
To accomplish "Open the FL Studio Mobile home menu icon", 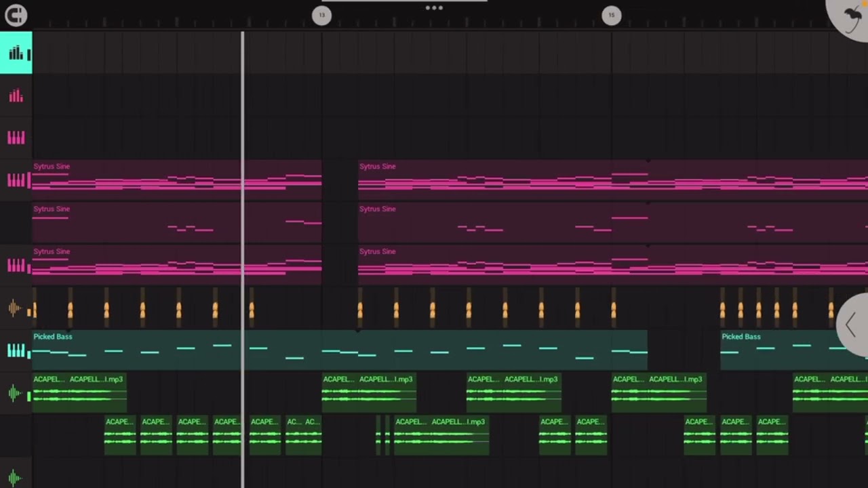I will tap(16, 15).
